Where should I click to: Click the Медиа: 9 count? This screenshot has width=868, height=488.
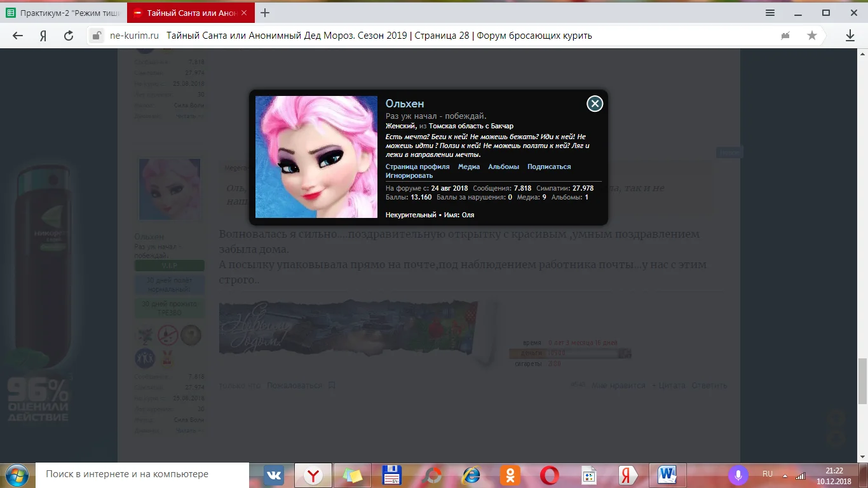pos(531,197)
